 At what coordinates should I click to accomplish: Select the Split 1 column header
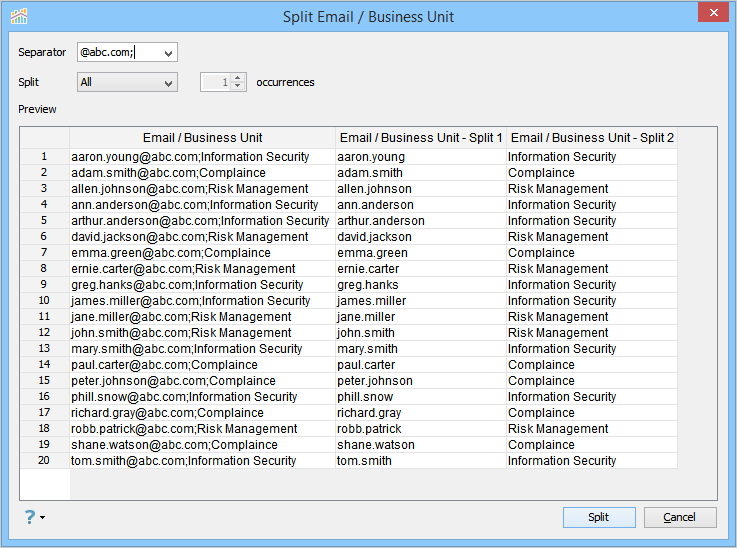tap(421, 138)
